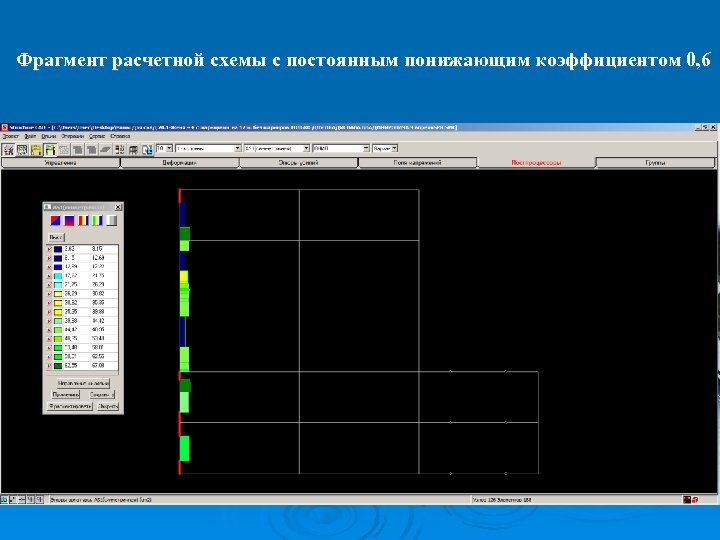Choose the red-blue diagonal palette icon
Image resolution: width=720 pixels, height=540 pixels.
(x=56, y=221)
